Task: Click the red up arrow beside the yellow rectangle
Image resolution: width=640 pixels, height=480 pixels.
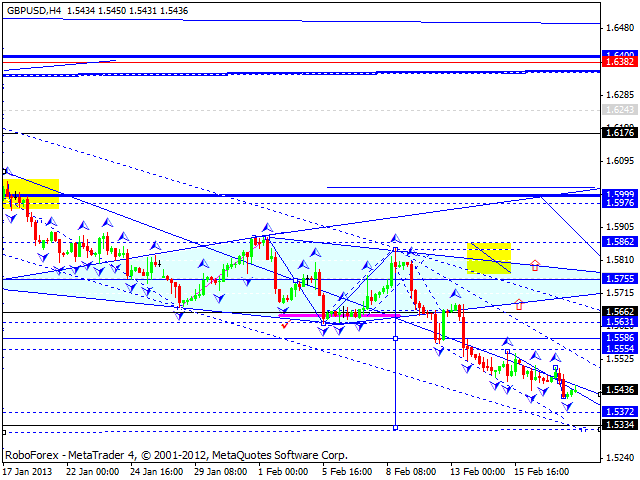Action: tap(535, 265)
